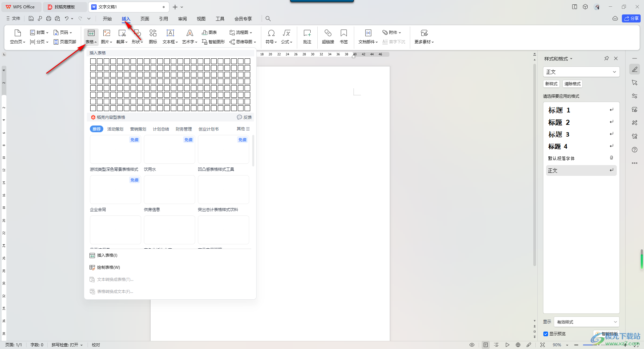Switch to the 引用 ribbon tab
The image size is (644, 349).
coord(164,18)
